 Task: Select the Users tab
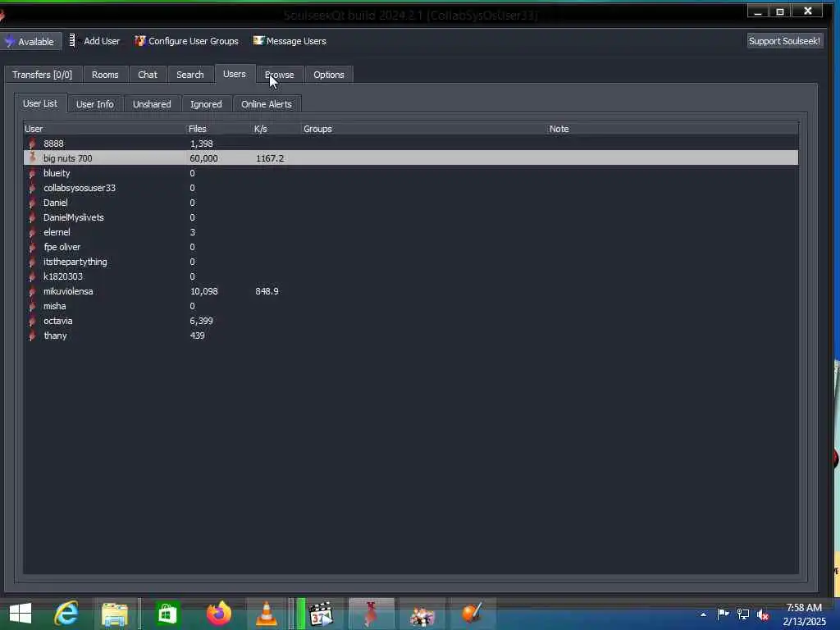[235, 74]
